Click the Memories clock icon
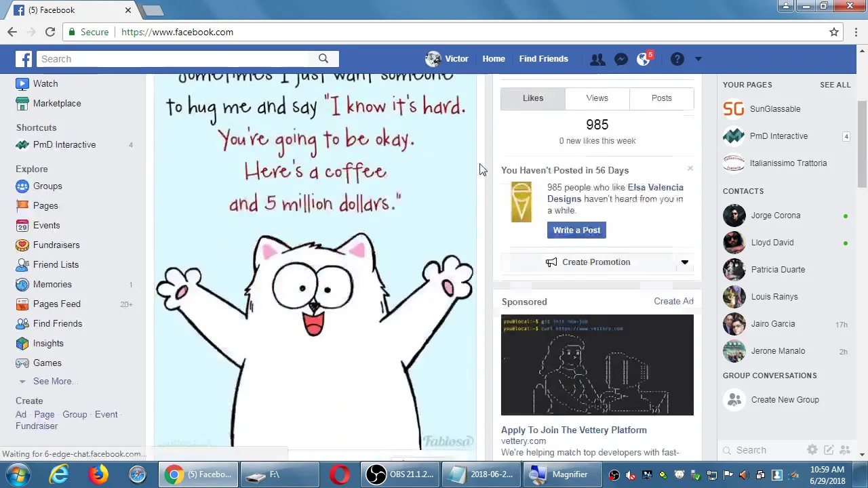The width and height of the screenshot is (868, 488). tap(22, 284)
